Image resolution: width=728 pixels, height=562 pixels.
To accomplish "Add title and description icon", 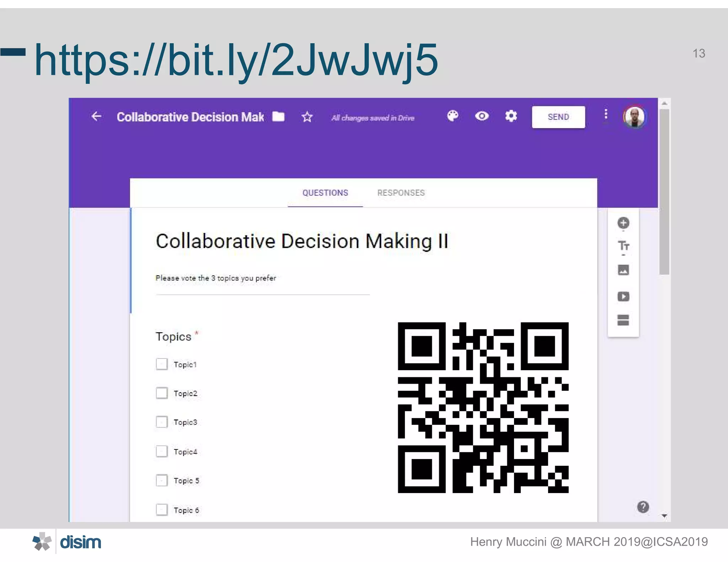I will 623,246.
